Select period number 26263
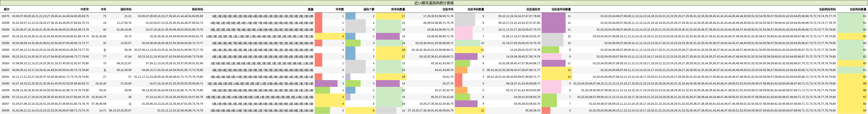The height and width of the screenshot is (114, 868). [5, 63]
